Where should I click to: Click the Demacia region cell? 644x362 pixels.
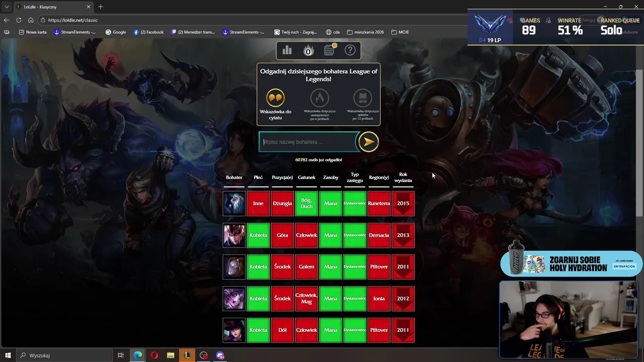[379, 235]
